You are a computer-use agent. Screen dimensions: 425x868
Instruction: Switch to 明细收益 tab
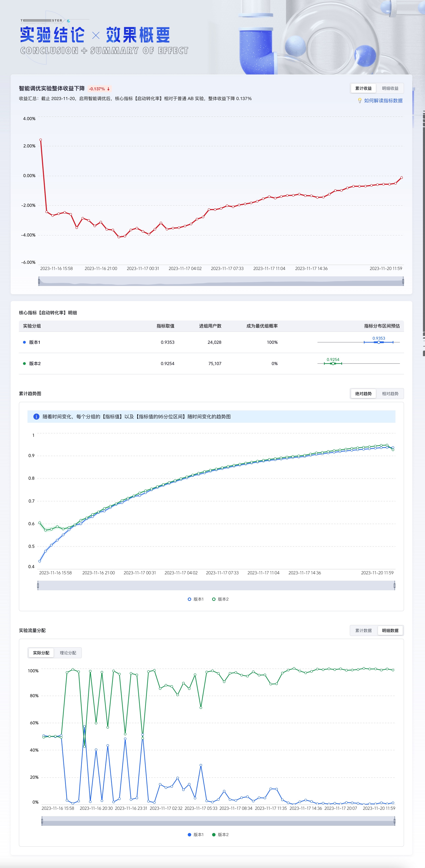[390, 88]
